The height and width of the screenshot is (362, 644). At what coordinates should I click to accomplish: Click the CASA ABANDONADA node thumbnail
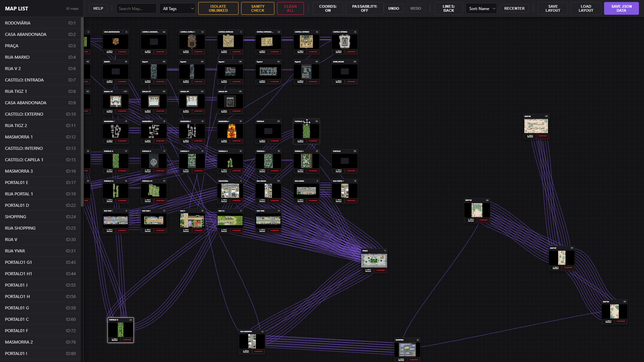[115, 42]
